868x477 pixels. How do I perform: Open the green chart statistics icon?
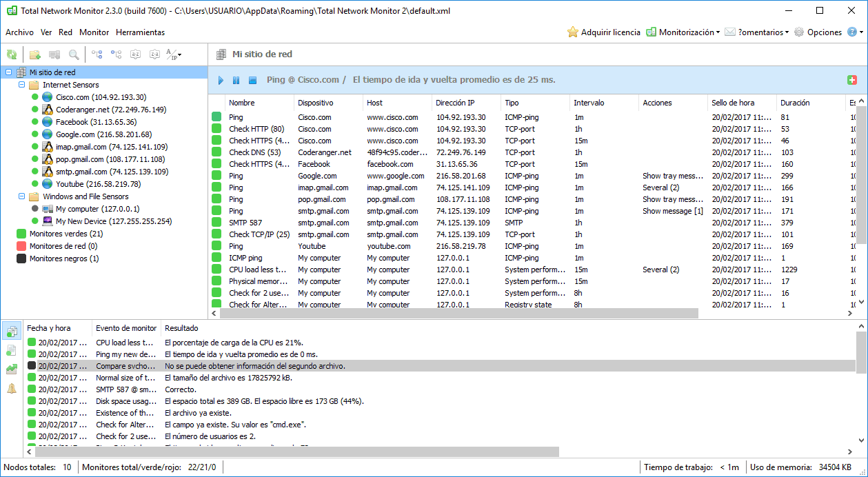tap(12, 369)
